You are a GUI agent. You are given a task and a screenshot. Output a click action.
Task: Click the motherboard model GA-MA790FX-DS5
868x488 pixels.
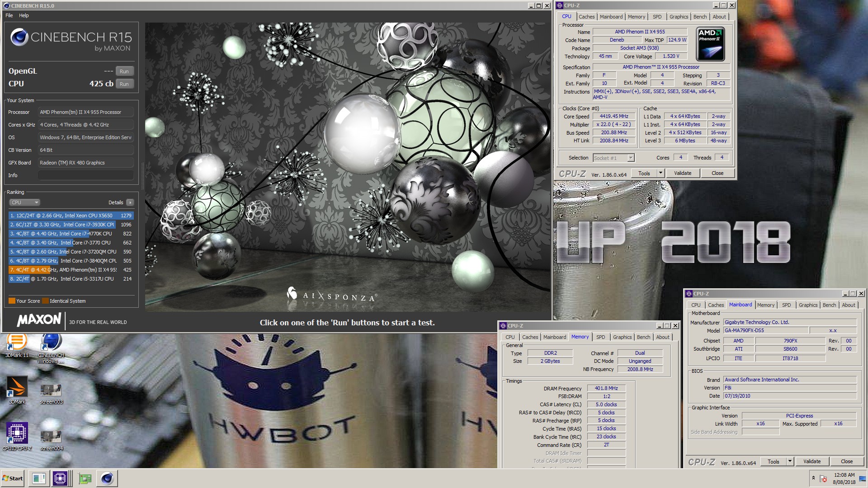tap(766, 330)
